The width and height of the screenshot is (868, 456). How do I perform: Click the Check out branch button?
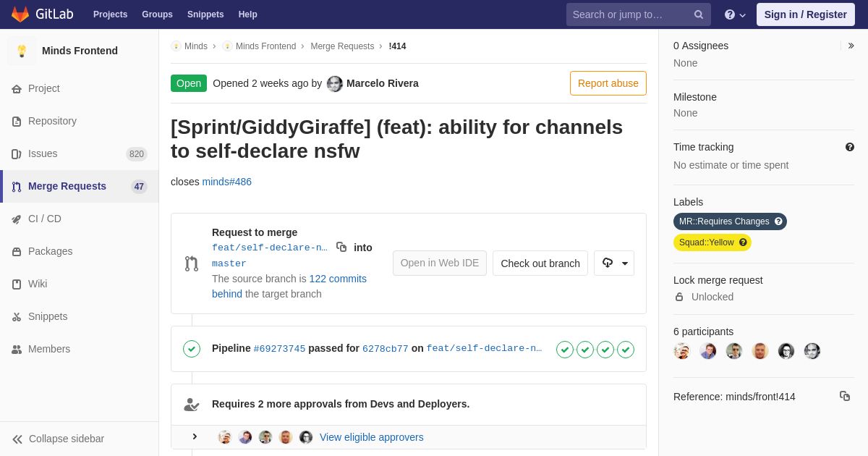tap(540, 263)
